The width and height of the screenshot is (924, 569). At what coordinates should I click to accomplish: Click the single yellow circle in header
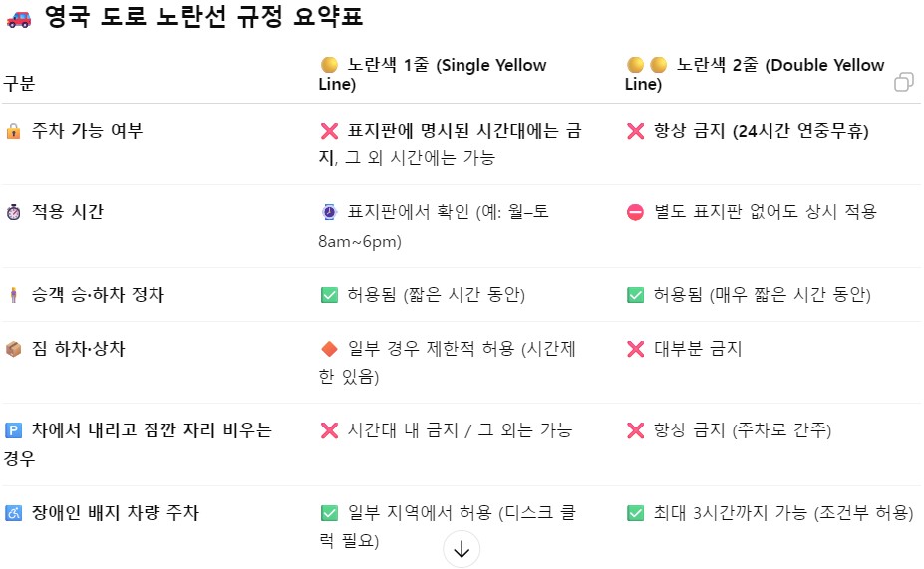[x=329, y=64]
